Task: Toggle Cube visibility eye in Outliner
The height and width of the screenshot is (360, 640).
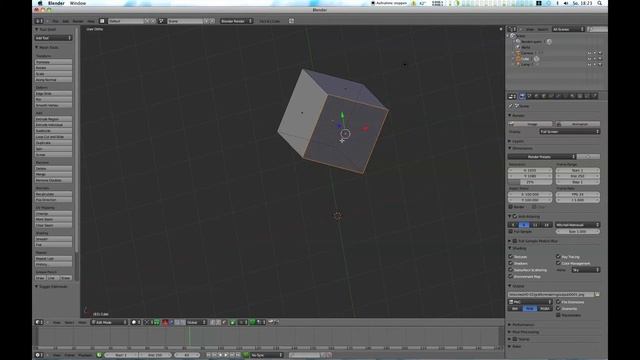Action: [x=589, y=59]
